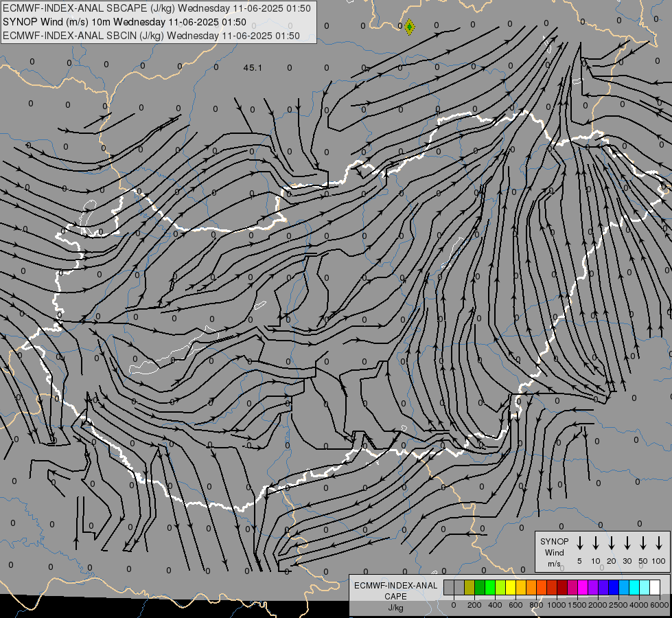Pick the pure yellow CAPE swatch
The width and height of the screenshot is (672, 618).
511,587
